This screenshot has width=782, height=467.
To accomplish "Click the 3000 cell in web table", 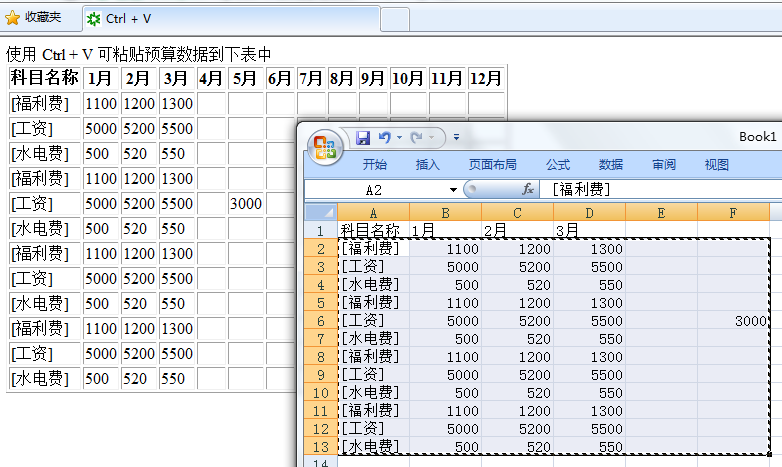I will 245,204.
